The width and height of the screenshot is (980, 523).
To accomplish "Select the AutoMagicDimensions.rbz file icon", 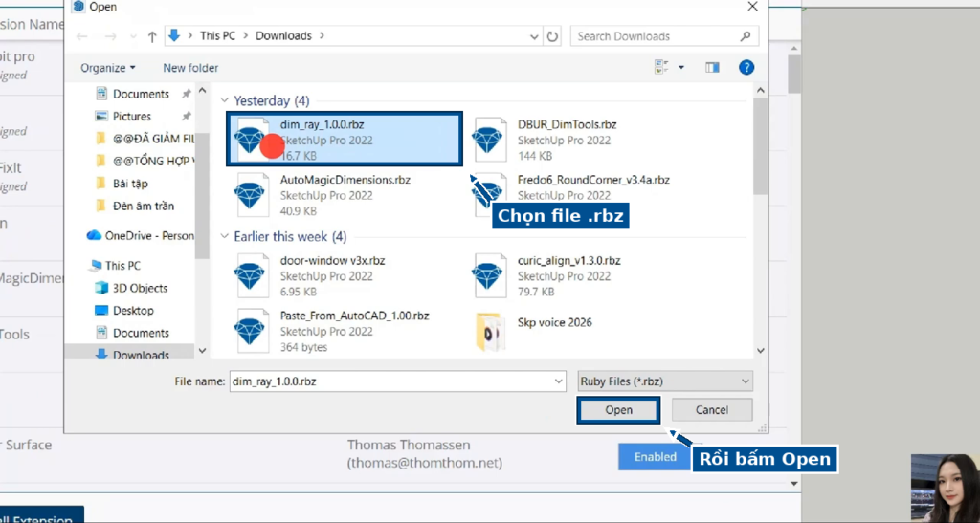I will tap(252, 195).
